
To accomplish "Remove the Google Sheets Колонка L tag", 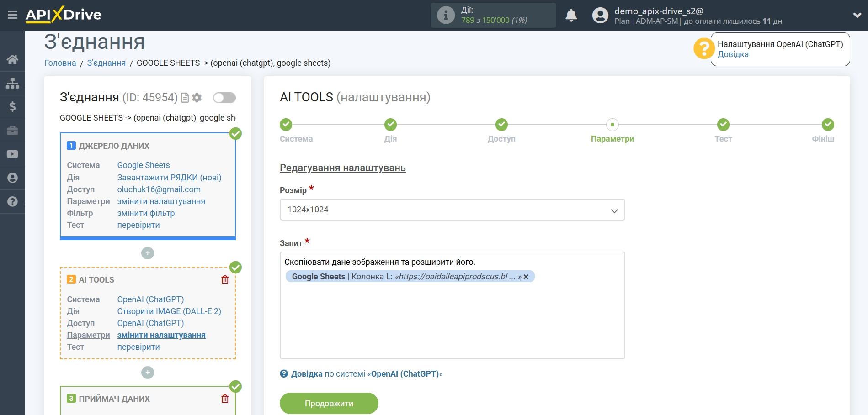I will point(526,277).
